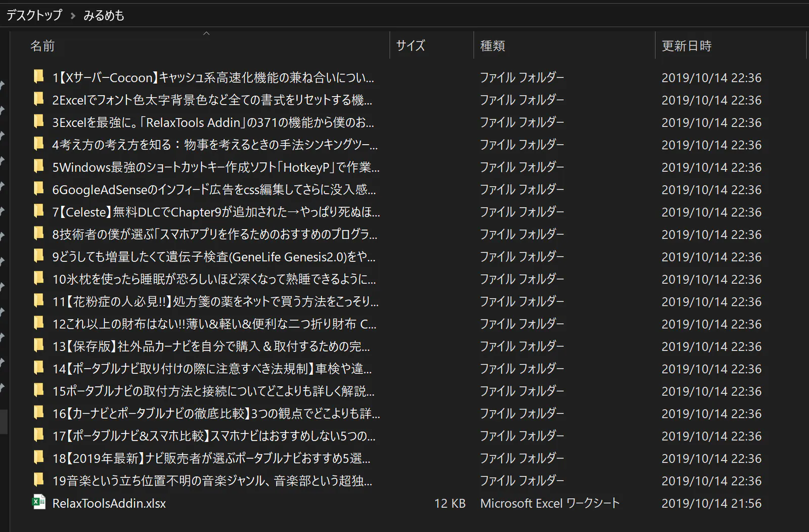
Task: Select folder name 18【2019年最新】ナビ販売者
Action: point(211,458)
